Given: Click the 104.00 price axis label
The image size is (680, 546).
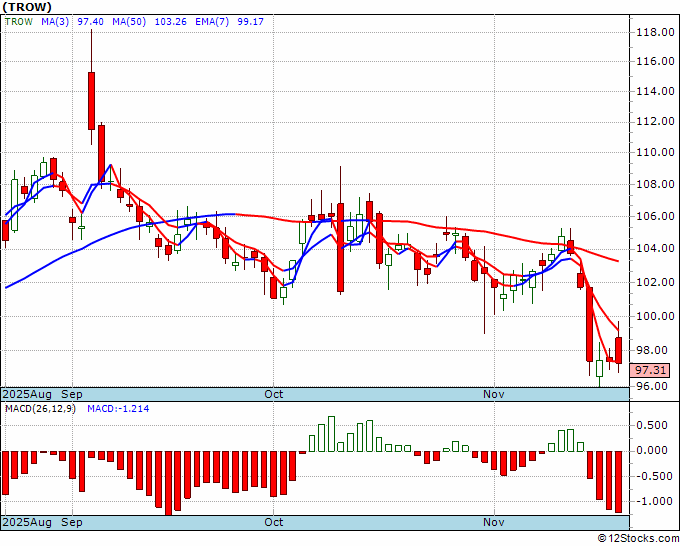Looking at the screenshot, I should (x=655, y=249).
